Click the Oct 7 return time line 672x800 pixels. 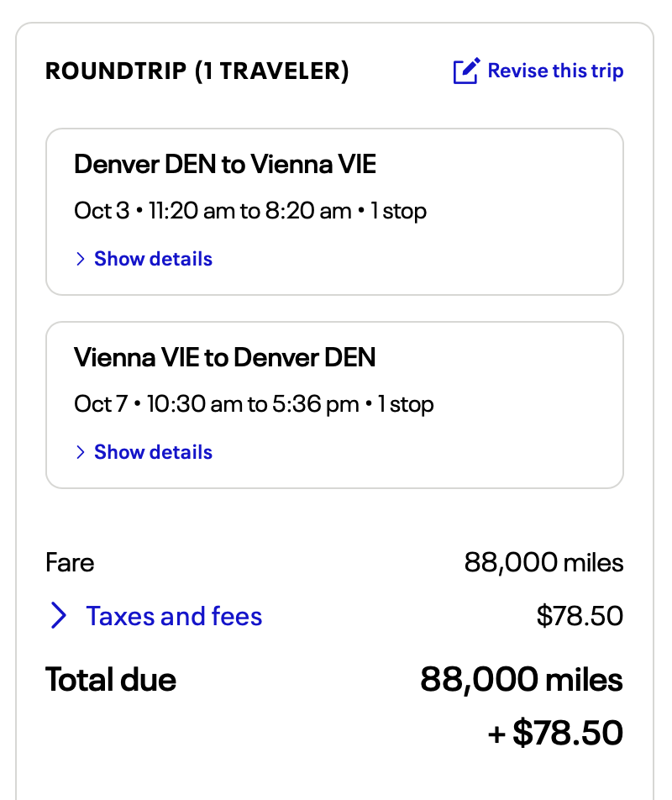[x=254, y=404]
